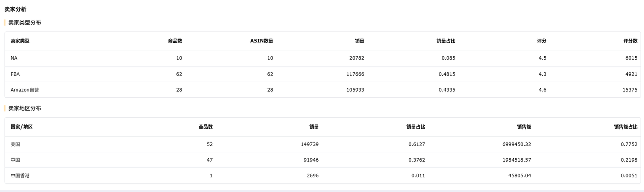Screen dimensions: 644x192
Task: Click sales share 0.011
Action: click(418, 176)
